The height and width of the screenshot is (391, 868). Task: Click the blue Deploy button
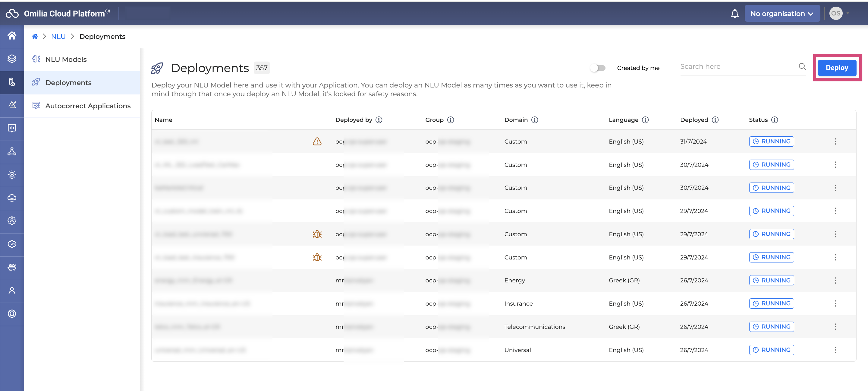pos(837,68)
